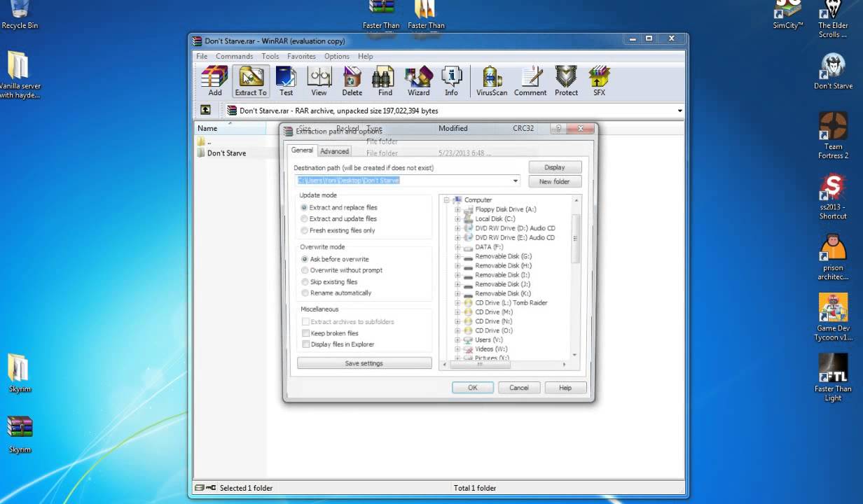Click the Comment toolbar icon
This screenshot has height=504, width=863.
tap(530, 81)
